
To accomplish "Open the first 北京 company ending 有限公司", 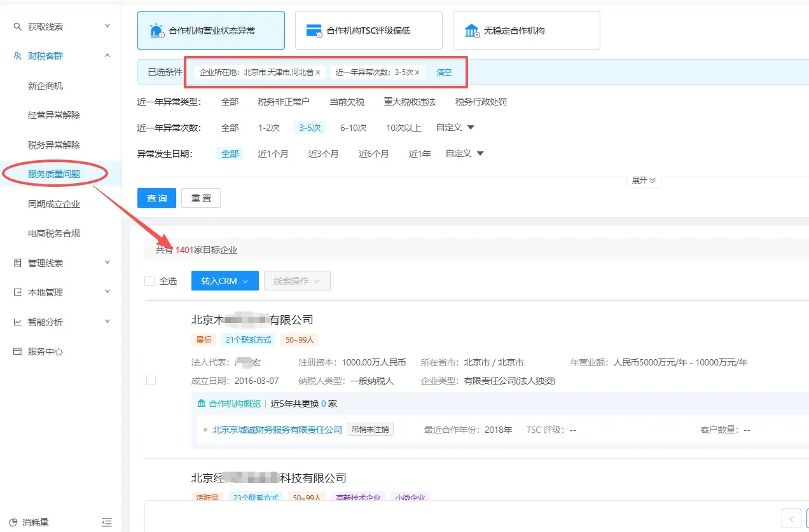I will point(252,320).
